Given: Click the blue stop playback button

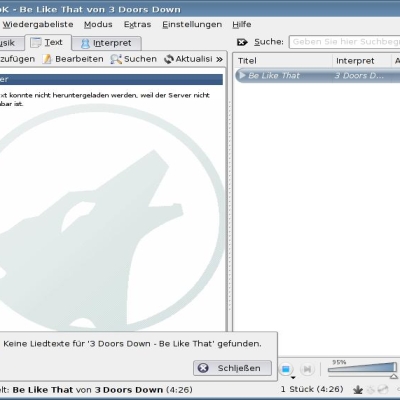Looking at the screenshot, I should click(x=286, y=369).
